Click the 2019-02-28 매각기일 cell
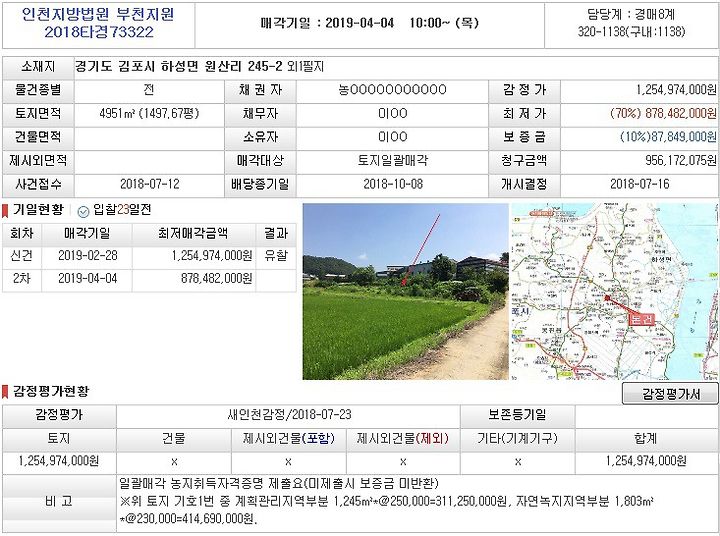Viewport: 720px width, 536px height. pyautogui.click(x=87, y=255)
